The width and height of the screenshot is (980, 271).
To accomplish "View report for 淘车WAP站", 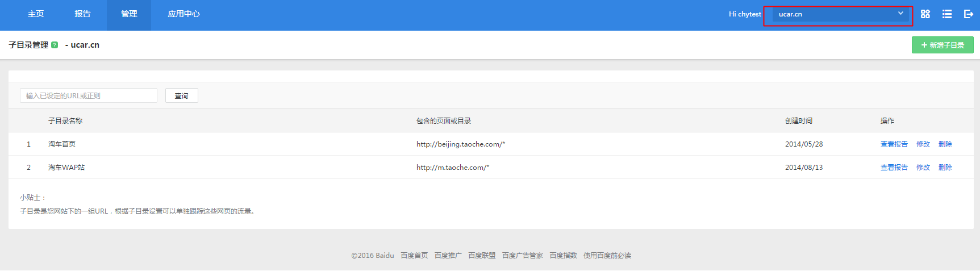I will pos(894,168).
